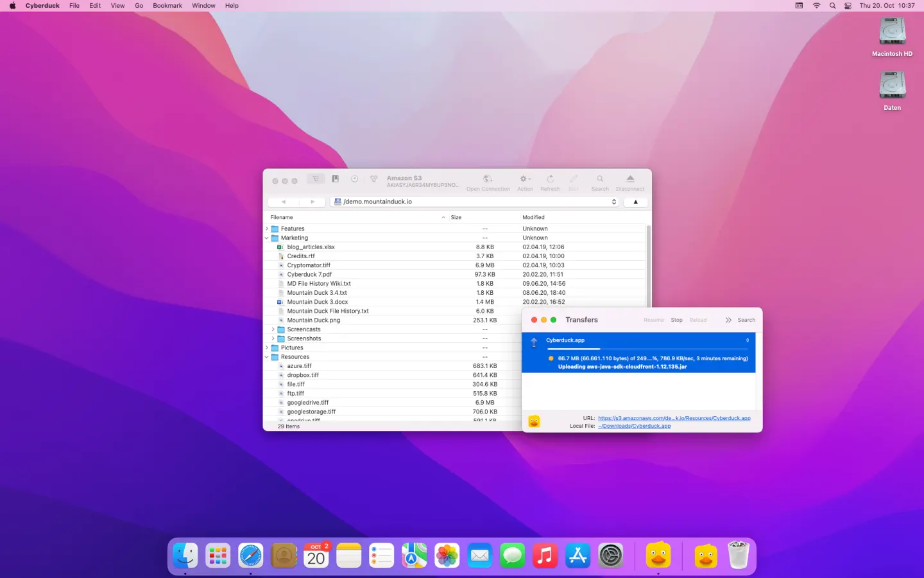
Task: Select Mountain Duck File History.txt
Action: coord(328,311)
